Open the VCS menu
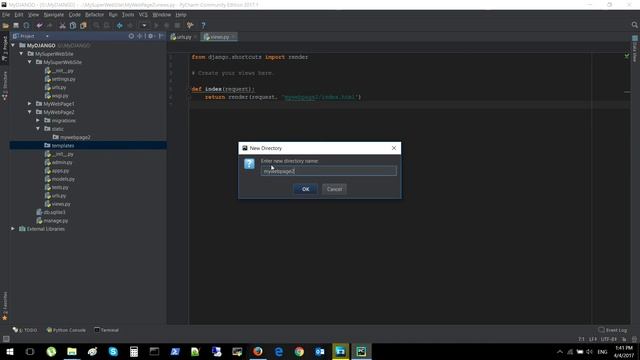The image size is (640, 360). [143, 15]
